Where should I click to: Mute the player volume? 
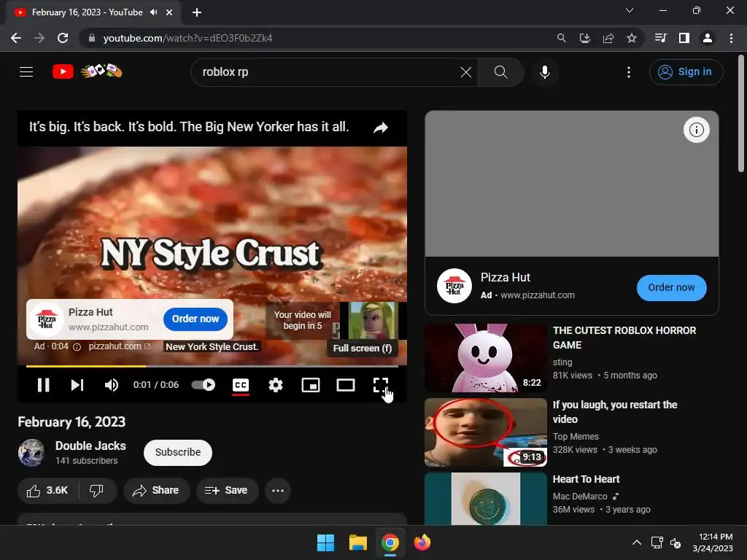click(111, 385)
